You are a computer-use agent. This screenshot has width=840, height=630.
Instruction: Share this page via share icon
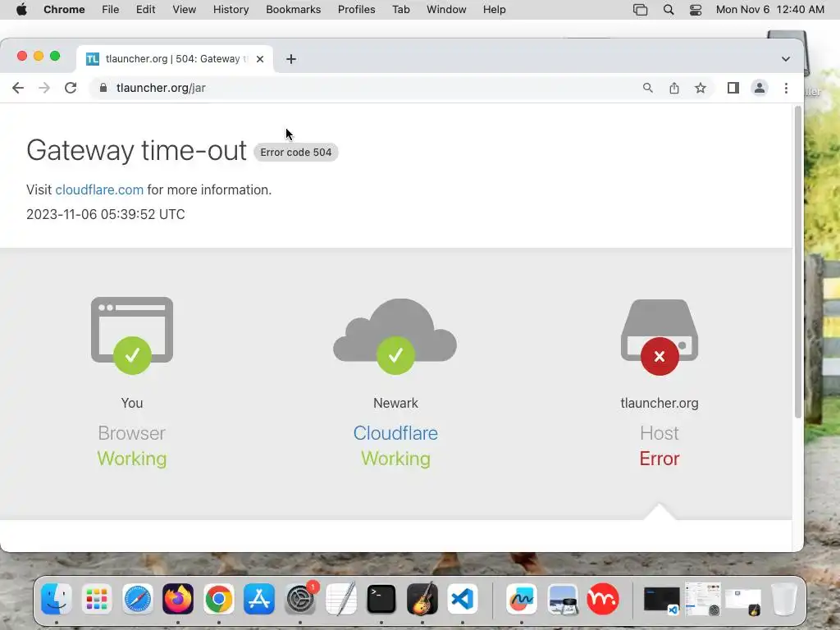(x=674, y=88)
